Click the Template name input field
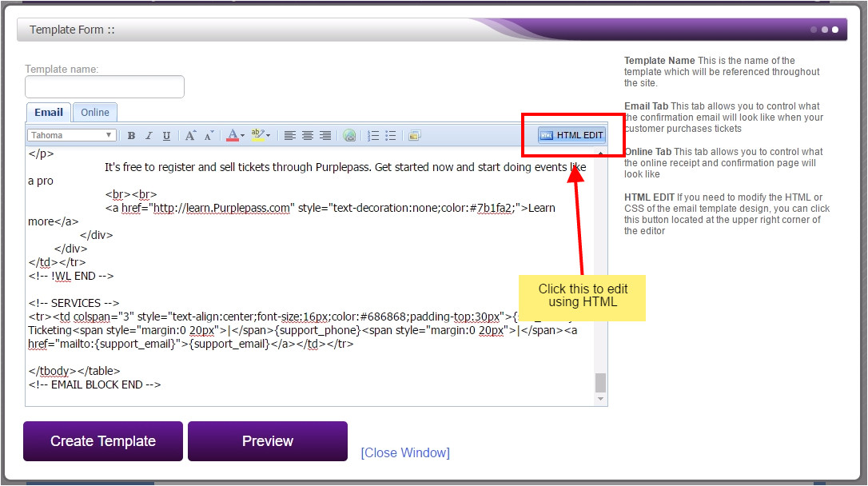The width and height of the screenshot is (868, 486). tap(105, 87)
